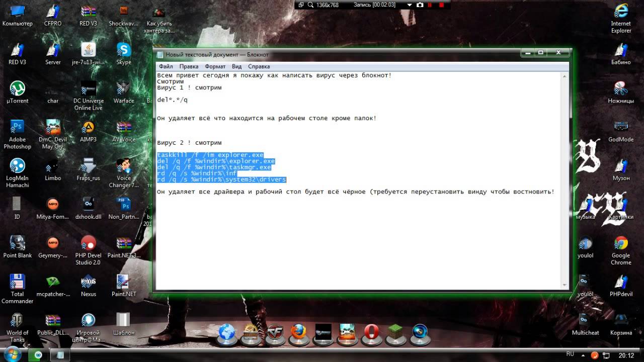Take a screenshot with recorder camera icon
The height and width of the screenshot is (362, 644).
(x=420, y=5)
